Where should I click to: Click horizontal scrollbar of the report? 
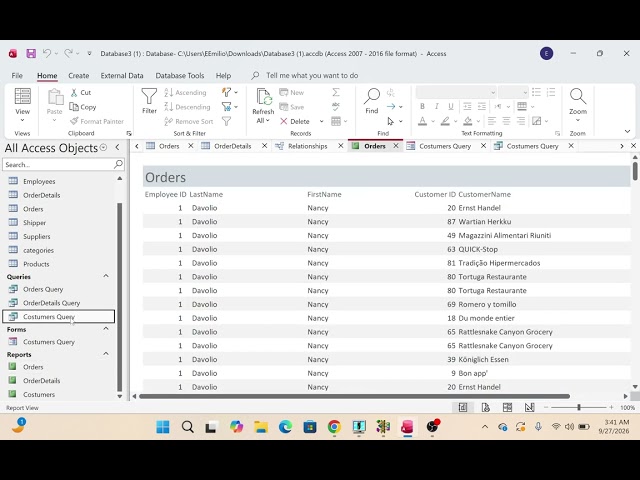354,396
